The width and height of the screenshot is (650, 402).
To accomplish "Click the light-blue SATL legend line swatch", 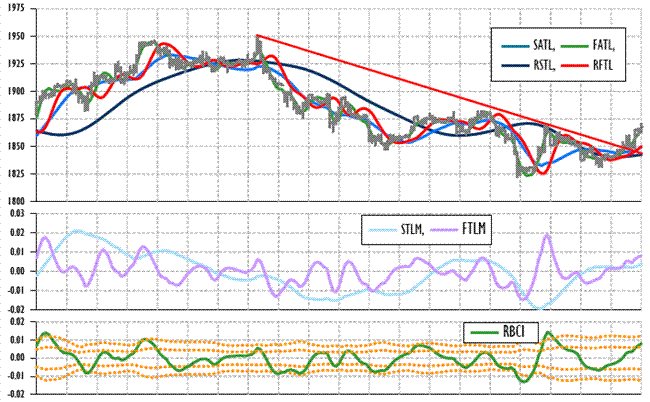I will click(x=515, y=46).
